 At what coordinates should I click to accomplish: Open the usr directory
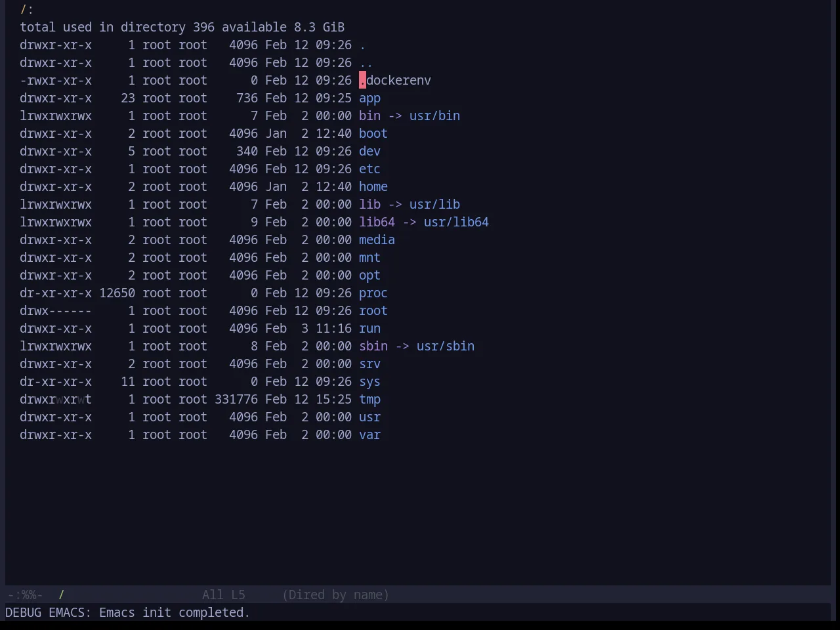coord(369,417)
